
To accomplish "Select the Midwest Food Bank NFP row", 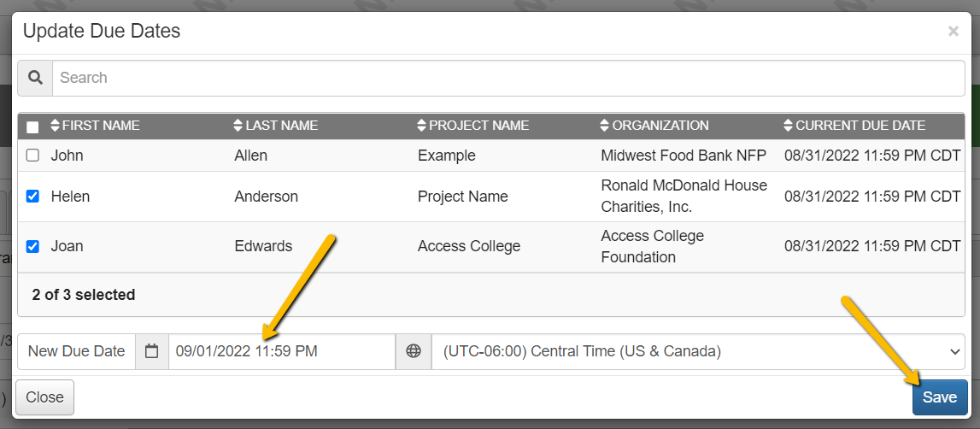I will [490, 156].
